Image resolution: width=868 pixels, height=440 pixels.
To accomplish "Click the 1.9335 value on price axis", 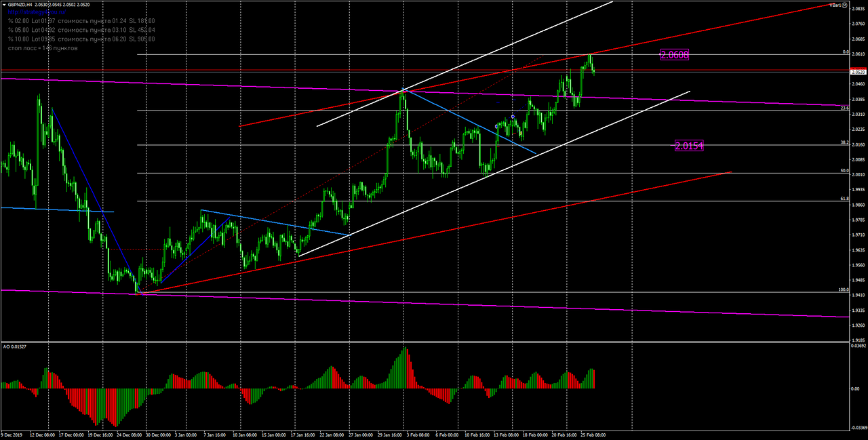I will pyautogui.click(x=858, y=311).
